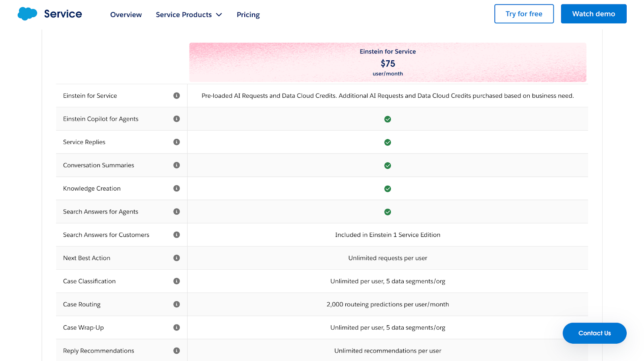Click green checkmark in Einstein Copilot for Agents row

click(x=388, y=119)
